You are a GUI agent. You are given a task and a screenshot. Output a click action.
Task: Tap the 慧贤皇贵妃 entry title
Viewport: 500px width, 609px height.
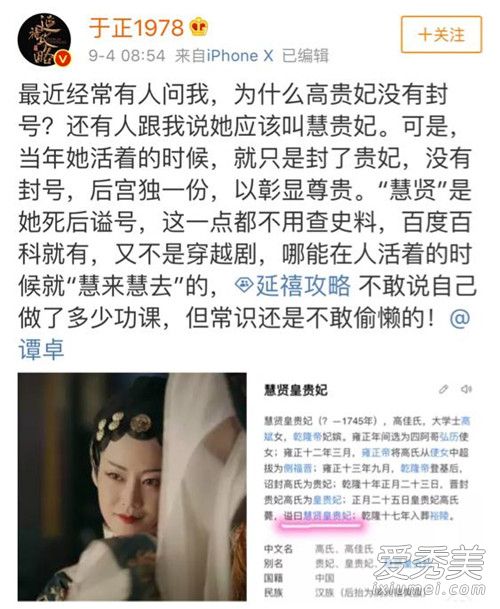(296, 390)
